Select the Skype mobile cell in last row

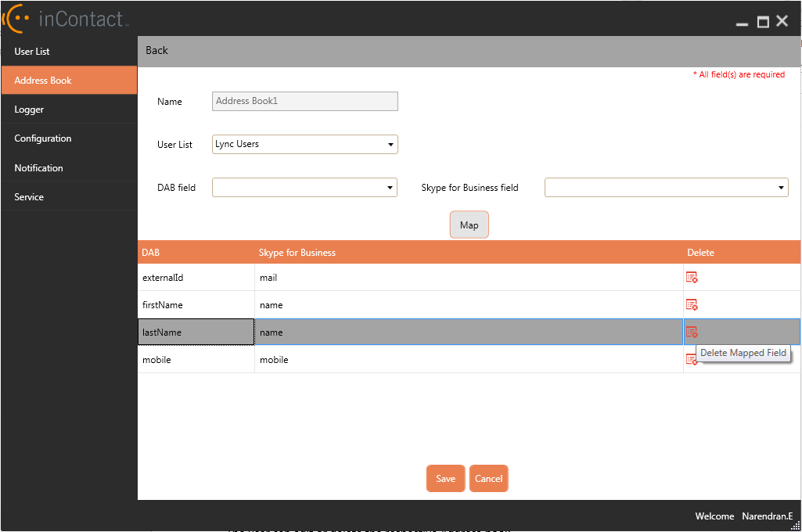pyautogui.click(x=469, y=360)
